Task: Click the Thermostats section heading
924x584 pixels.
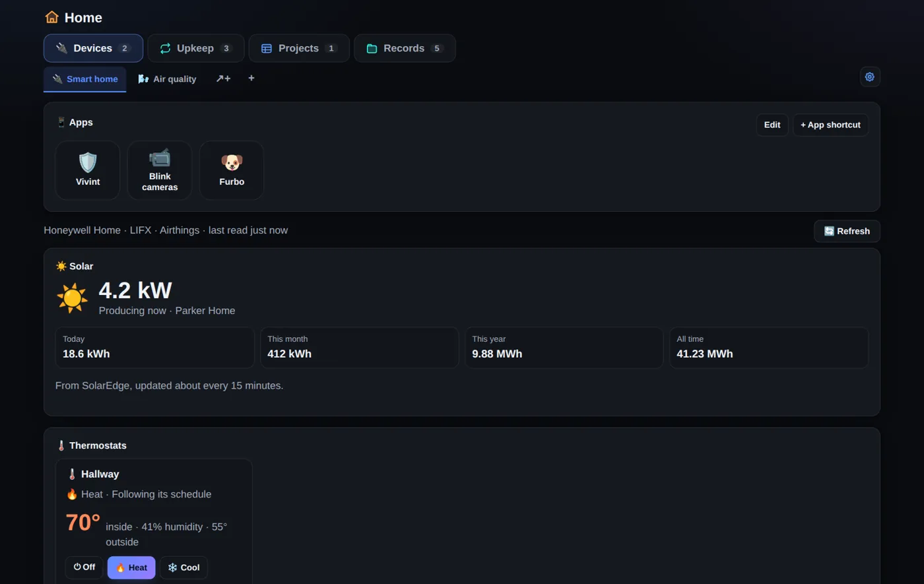Action: pyautogui.click(x=91, y=445)
